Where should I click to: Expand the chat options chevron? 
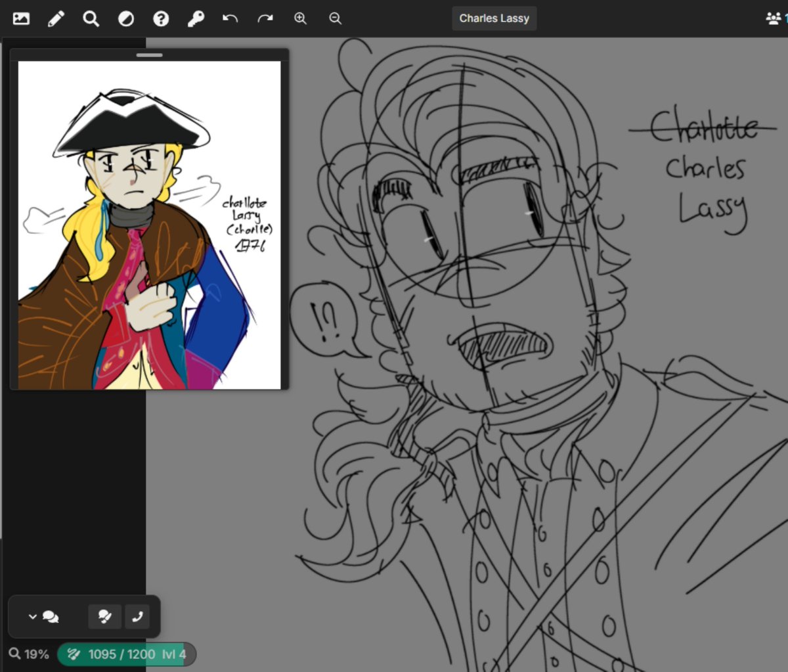32,617
